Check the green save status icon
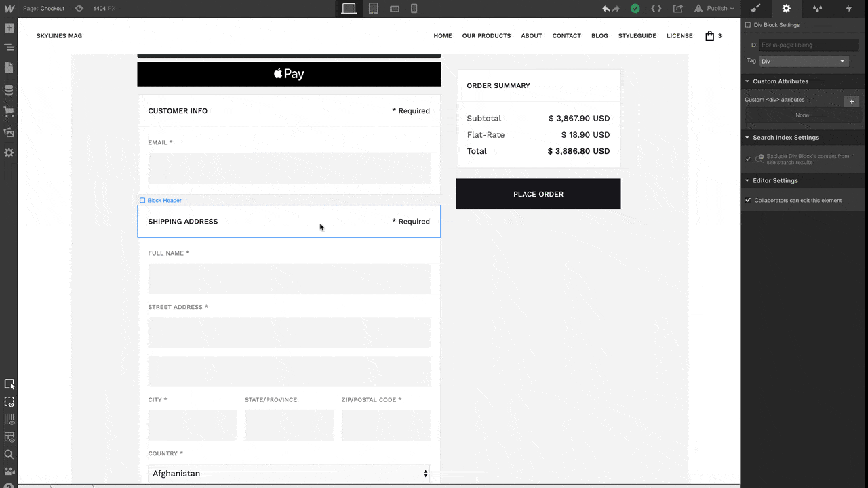Viewport: 868px width, 488px height. [x=635, y=9]
